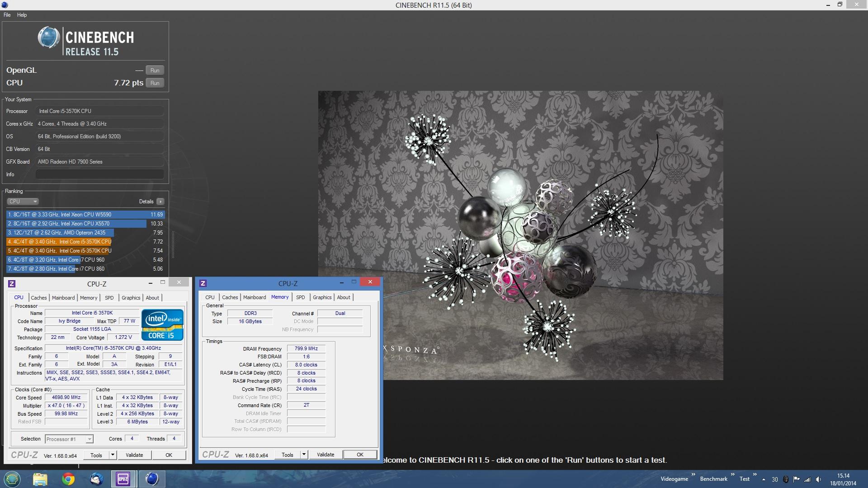868x488 pixels.
Task: Select ranking row i5-3570K scoring 7.72
Action: (x=85, y=242)
